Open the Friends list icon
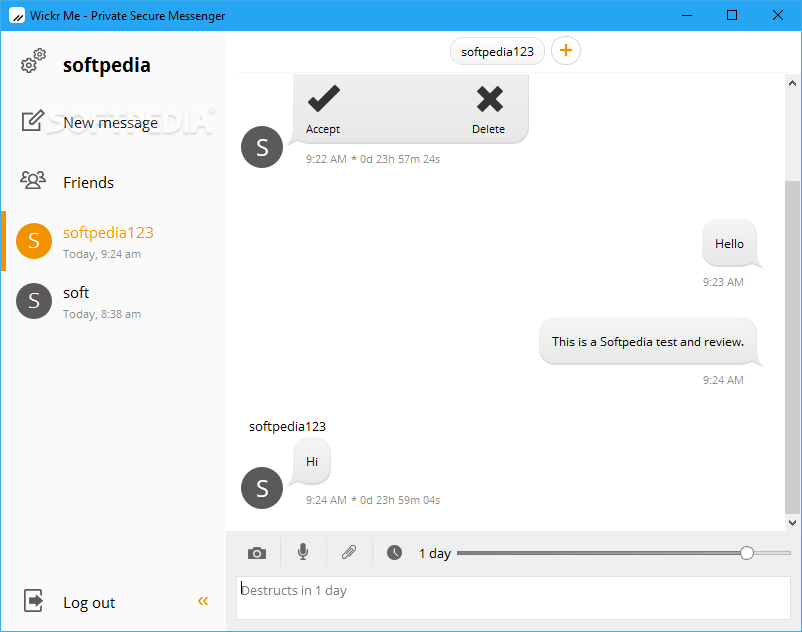802x632 pixels. tap(33, 180)
